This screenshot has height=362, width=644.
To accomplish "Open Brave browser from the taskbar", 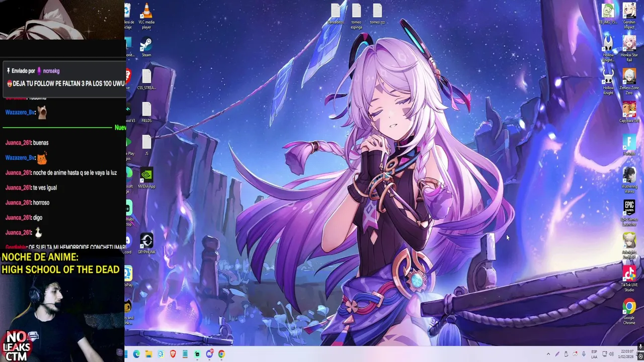I will click(173, 354).
